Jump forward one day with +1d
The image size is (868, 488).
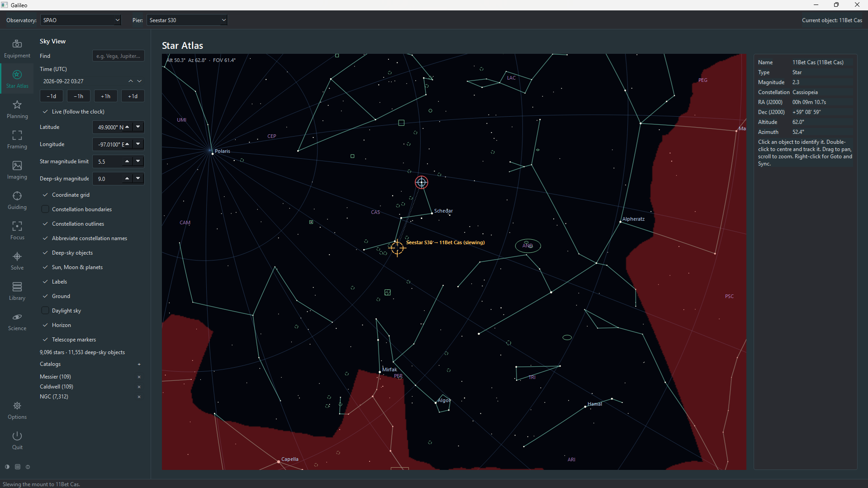133,96
